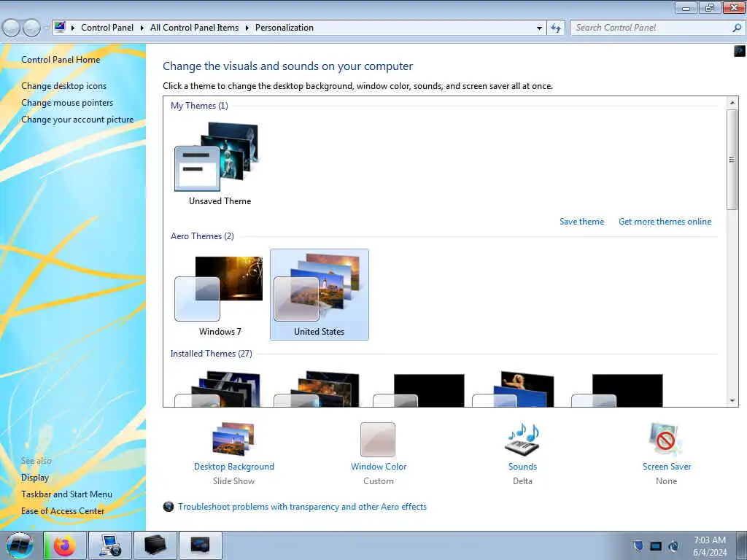Viewport: 747px width, 560px height.
Task: Click the themes list scrollbar thumb
Action: 732,160
